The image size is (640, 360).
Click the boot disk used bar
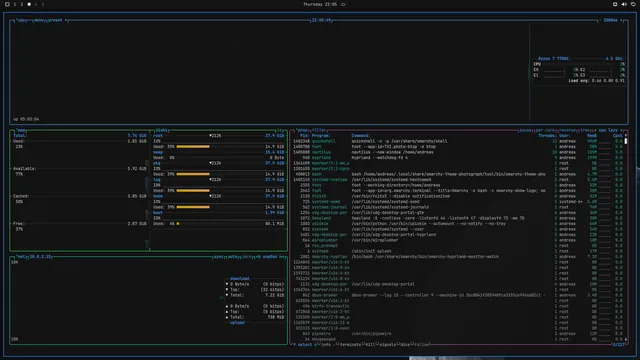click(178, 224)
